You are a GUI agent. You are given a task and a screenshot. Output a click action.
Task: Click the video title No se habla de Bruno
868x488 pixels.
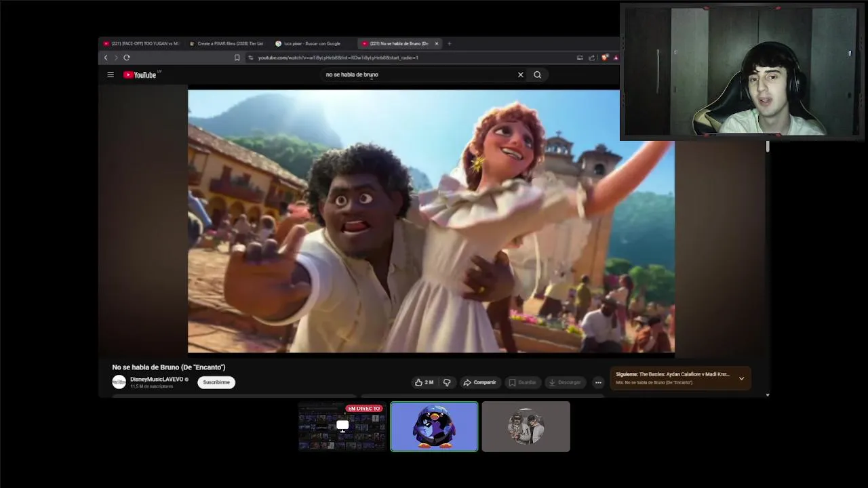tap(169, 367)
